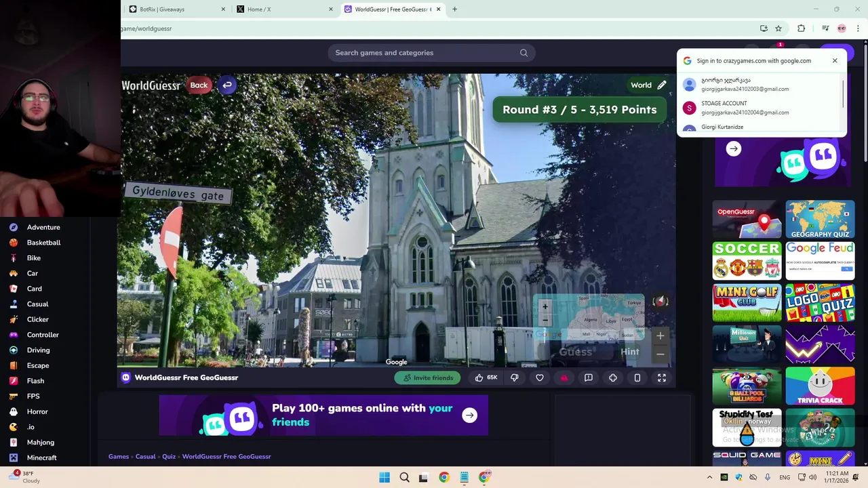Click the thumbs up like icon
Image resolution: width=868 pixels, height=488 pixels.
coord(479,378)
